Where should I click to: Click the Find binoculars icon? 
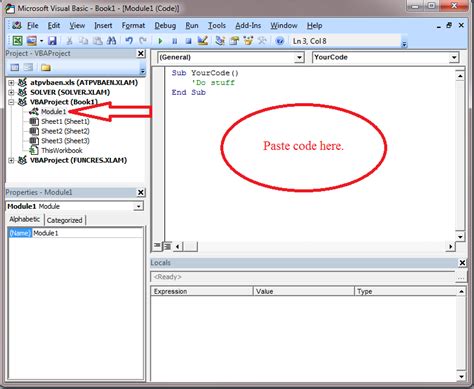click(111, 41)
